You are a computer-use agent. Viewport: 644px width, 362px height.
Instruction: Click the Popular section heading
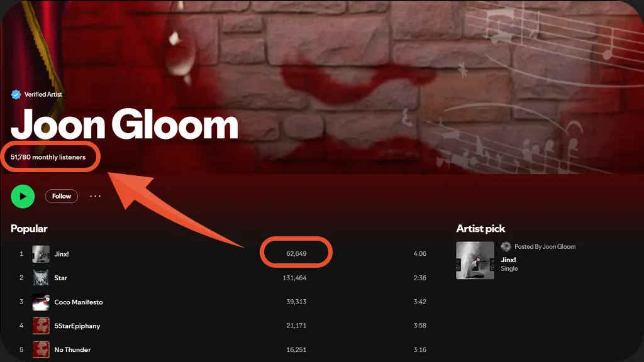point(29,229)
